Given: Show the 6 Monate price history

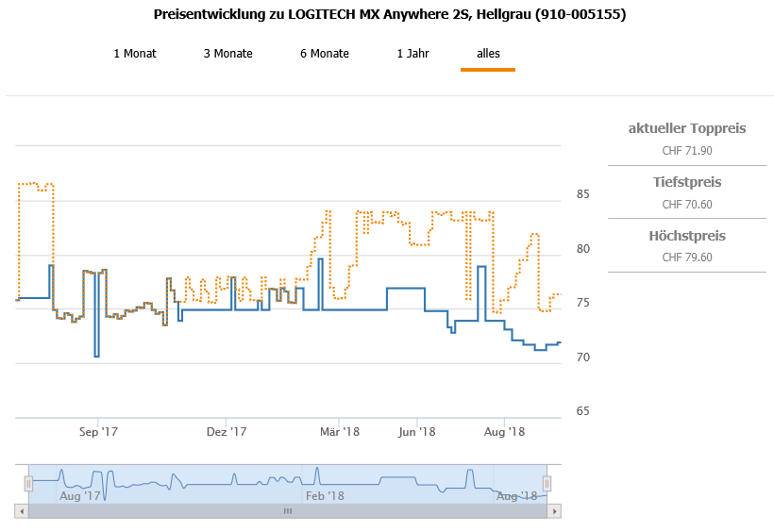Looking at the screenshot, I should coord(325,54).
